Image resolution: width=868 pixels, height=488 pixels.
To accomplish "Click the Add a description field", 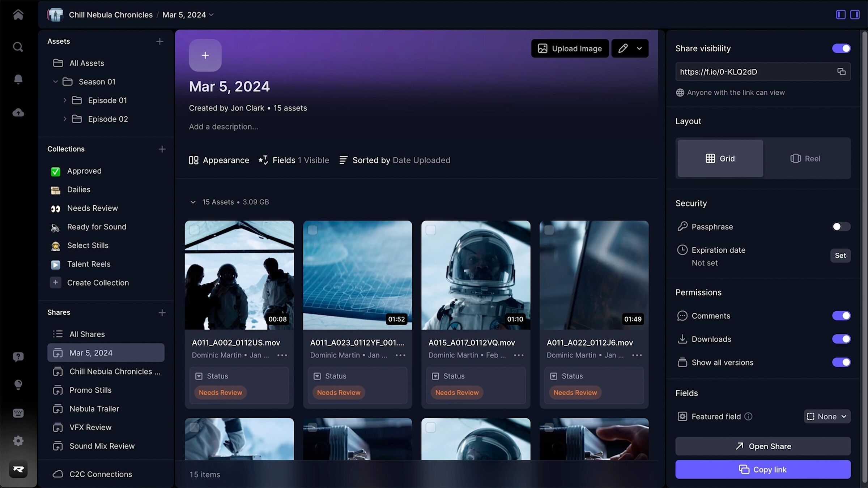I will pyautogui.click(x=223, y=127).
